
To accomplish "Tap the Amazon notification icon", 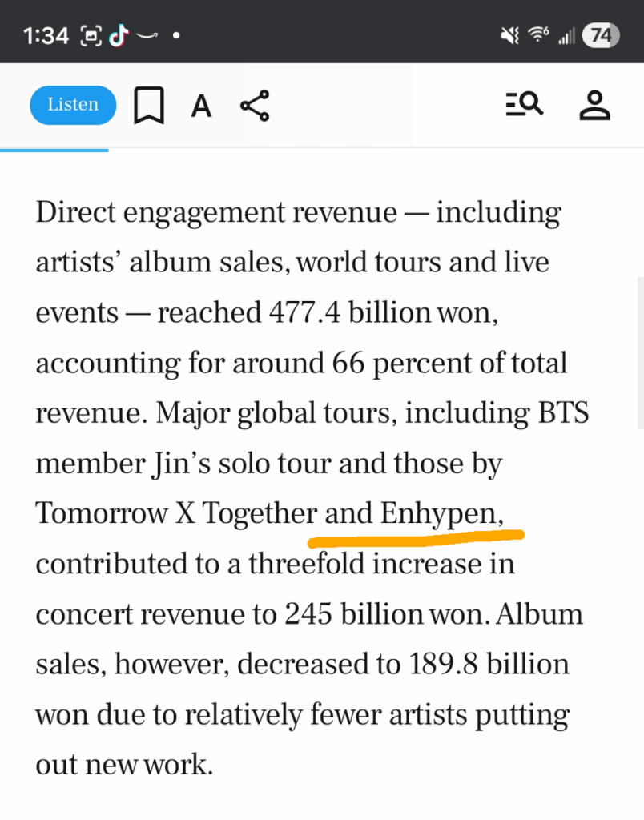I will [x=147, y=36].
